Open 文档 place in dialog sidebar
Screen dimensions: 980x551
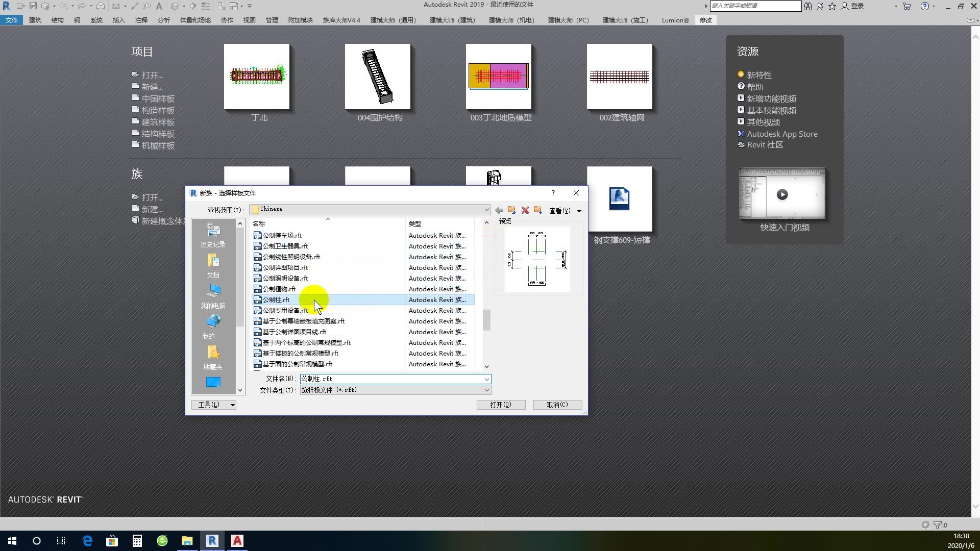[x=213, y=266]
